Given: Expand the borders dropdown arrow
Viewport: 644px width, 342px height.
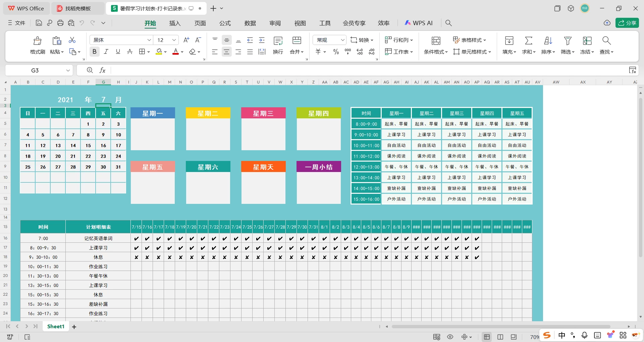Looking at the screenshot, I should click(x=149, y=52).
